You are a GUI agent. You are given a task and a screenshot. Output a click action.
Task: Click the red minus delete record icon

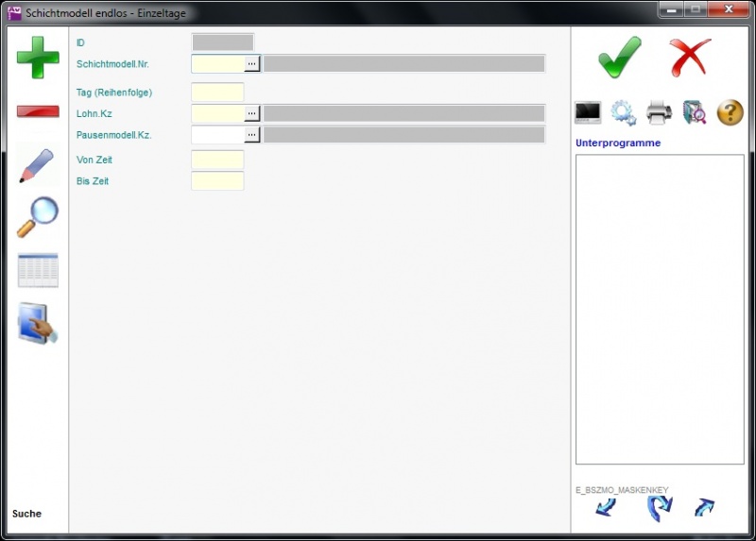[38, 112]
